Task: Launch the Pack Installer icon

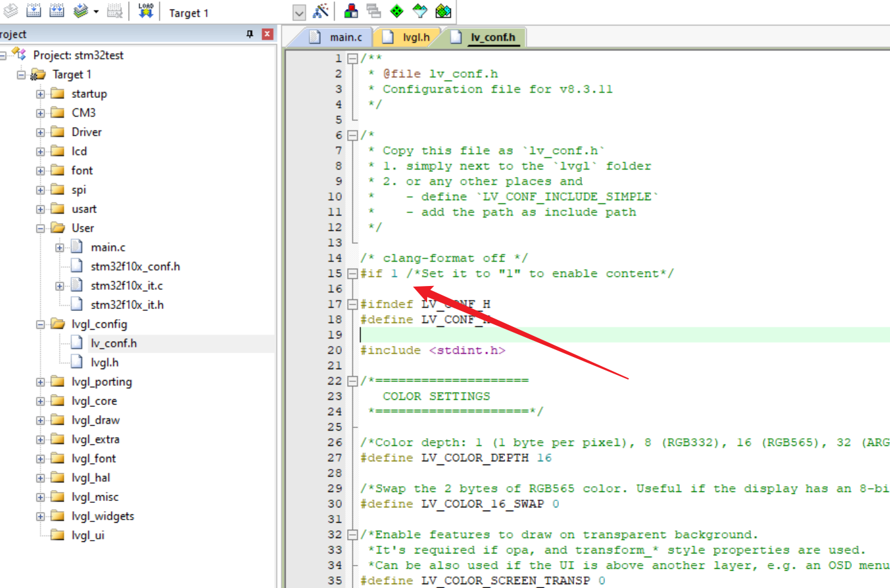Action: click(443, 11)
